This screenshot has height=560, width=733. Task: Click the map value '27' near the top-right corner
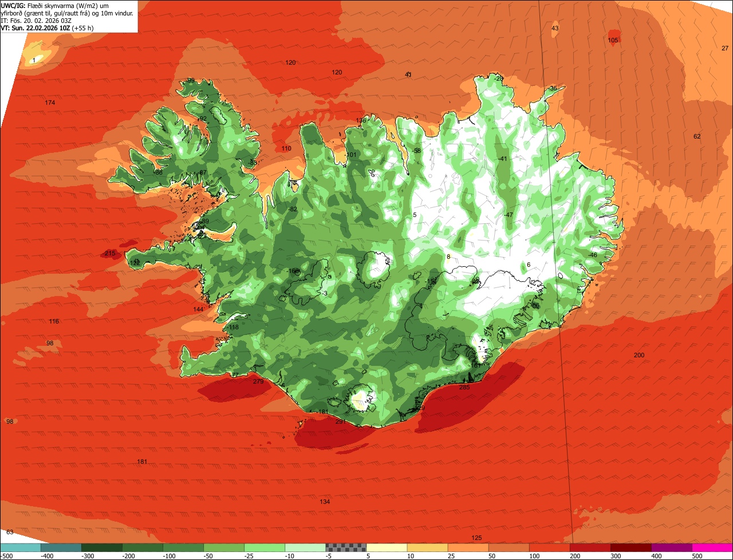point(725,48)
